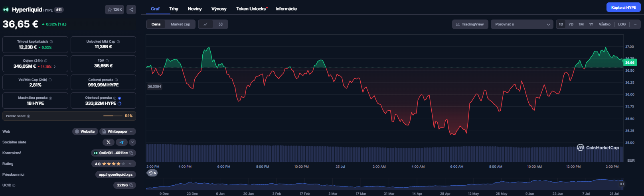The height and width of the screenshot is (196, 644).
Task: Open more chart options (three dots)
Action: point(636,24)
